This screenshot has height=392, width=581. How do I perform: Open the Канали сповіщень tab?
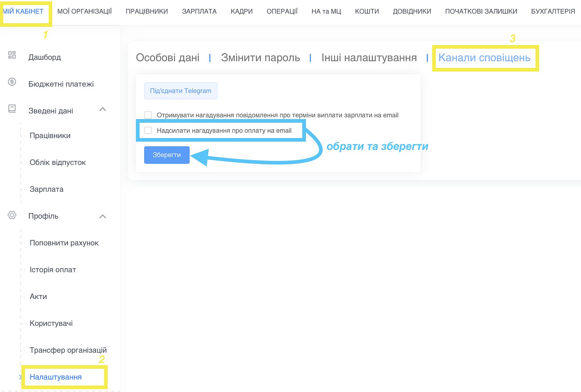click(484, 58)
